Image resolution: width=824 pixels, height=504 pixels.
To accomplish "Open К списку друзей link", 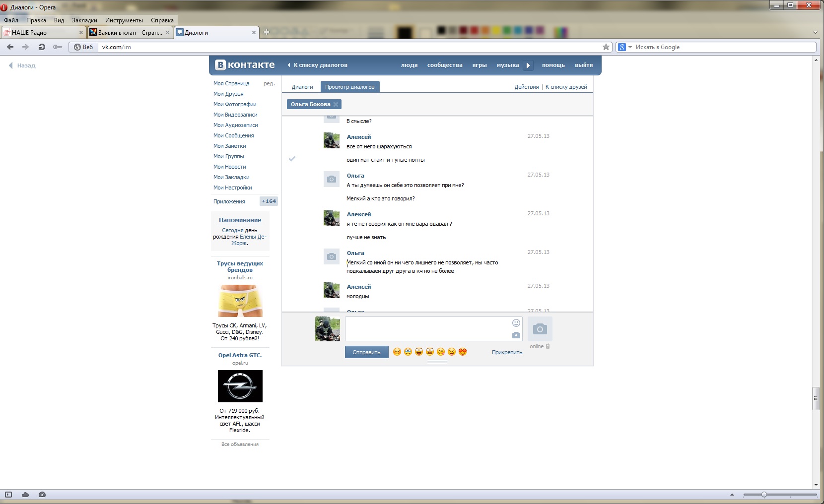I will click(x=566, y=87).
